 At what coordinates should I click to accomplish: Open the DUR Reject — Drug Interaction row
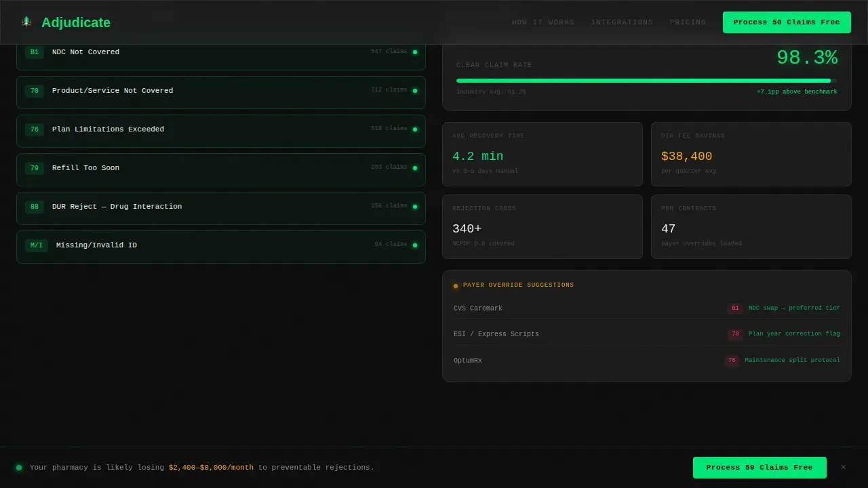click(221, 208)
